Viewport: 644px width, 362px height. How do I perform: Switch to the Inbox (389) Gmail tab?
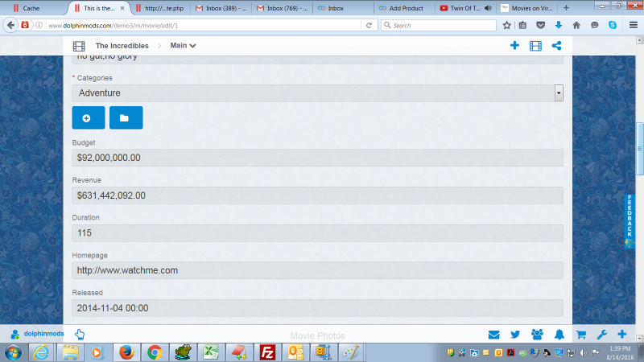[x=222, y=8]
